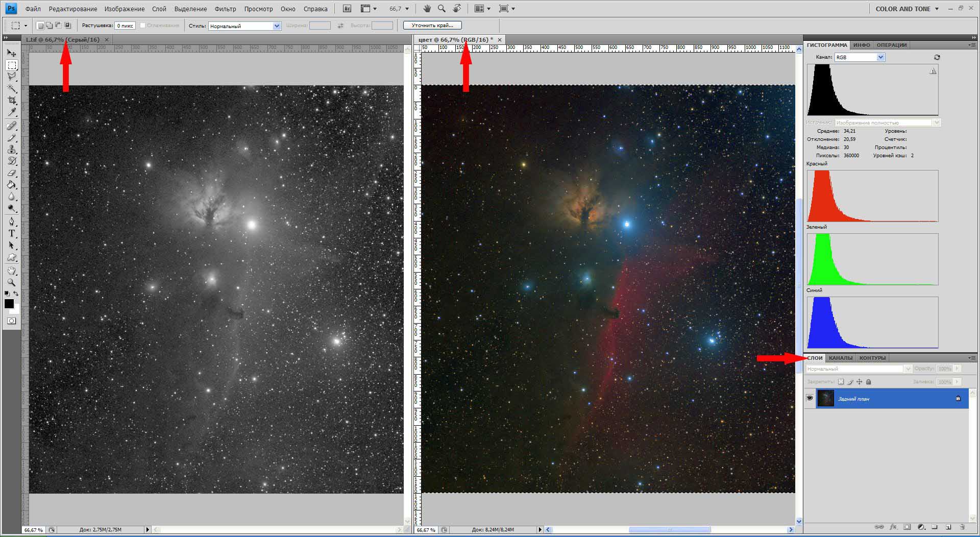Launch Adobe Bridge from the top bar
980x537 pixels.
[x=347, y=9]
